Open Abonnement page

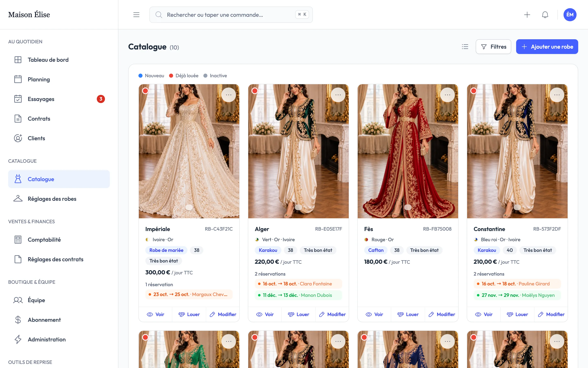tap(59, 320)
